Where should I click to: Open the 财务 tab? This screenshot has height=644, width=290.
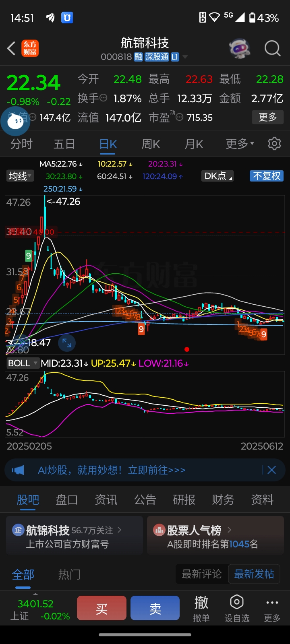223,500
